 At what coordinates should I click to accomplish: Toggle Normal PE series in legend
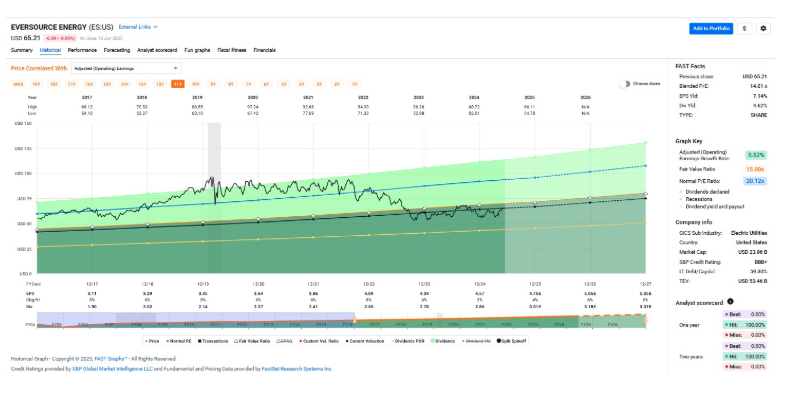tap(179, 341)
